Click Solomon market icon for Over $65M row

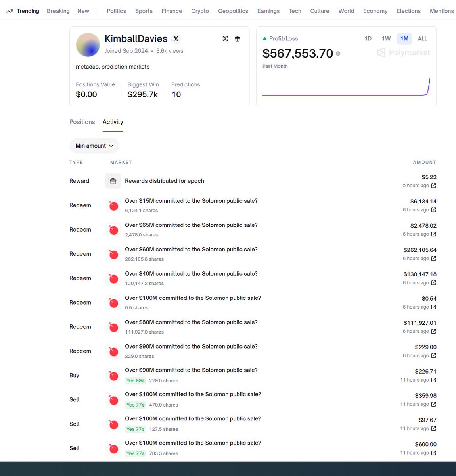pos(113,230)
